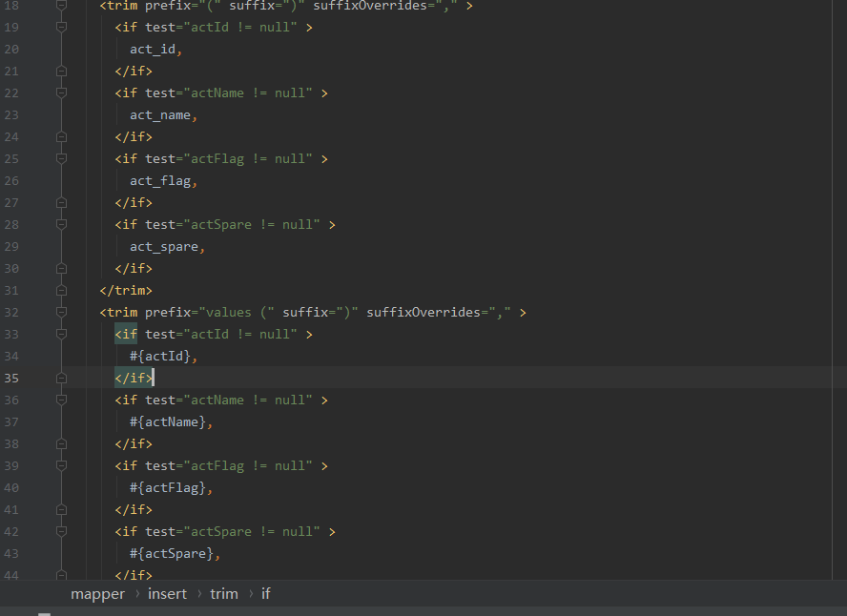
Task: Fold the actSpare if block at line 28
Action: coord(62,224)
